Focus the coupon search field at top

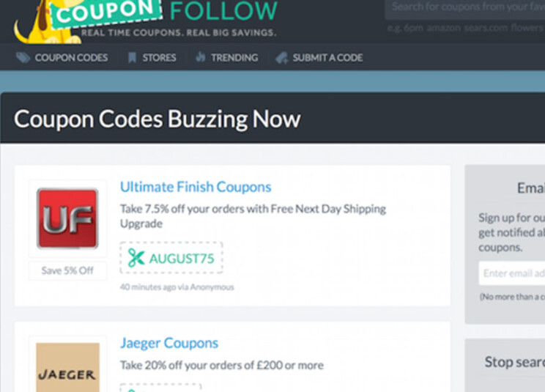(465, 7)
